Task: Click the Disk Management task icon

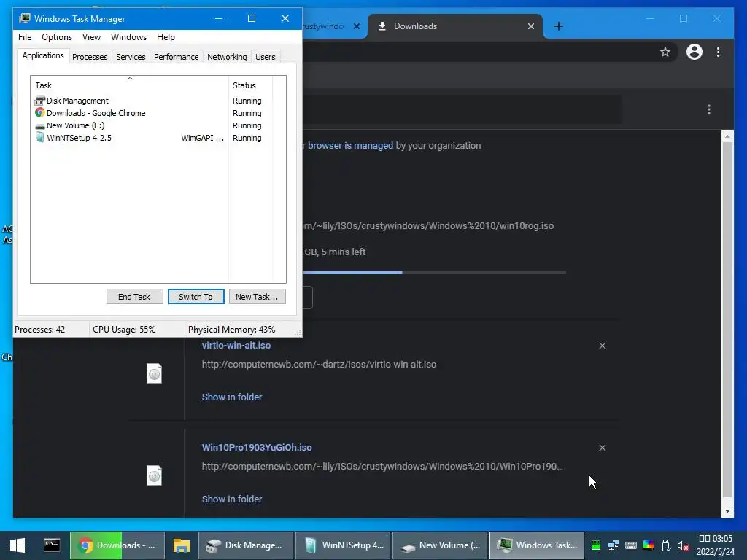Action: 39,101
